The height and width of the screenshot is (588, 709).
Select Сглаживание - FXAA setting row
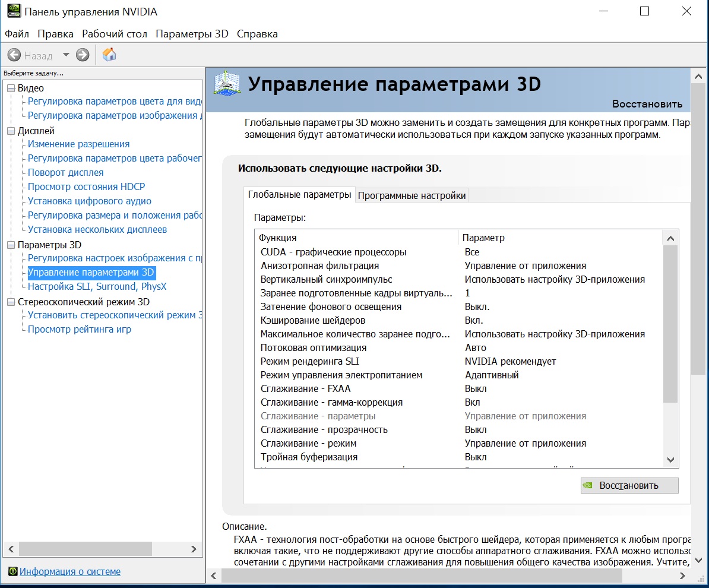459,388
